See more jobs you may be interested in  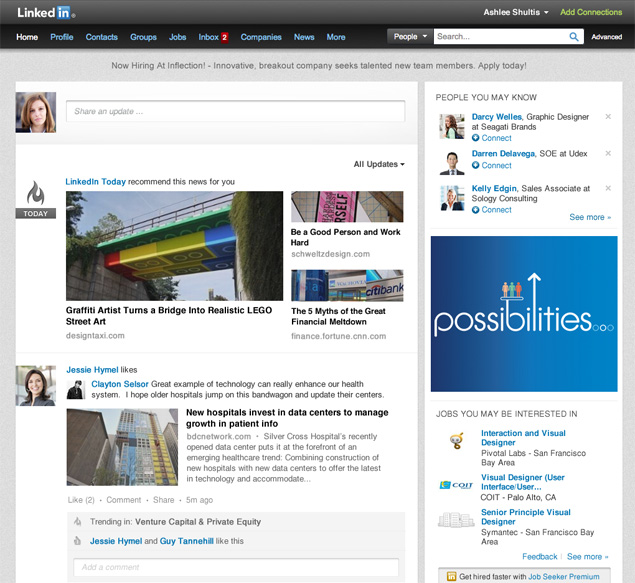[587, 557]
